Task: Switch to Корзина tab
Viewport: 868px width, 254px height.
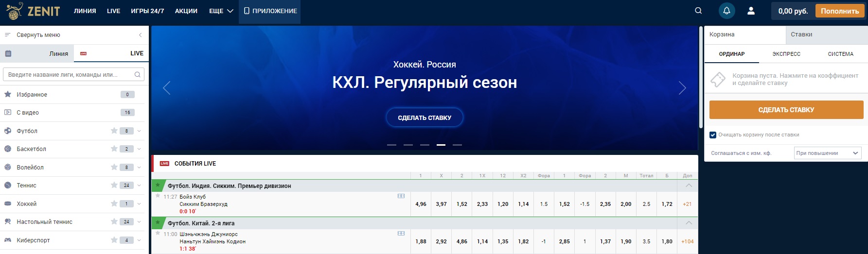Action: (x=745, y=34)
